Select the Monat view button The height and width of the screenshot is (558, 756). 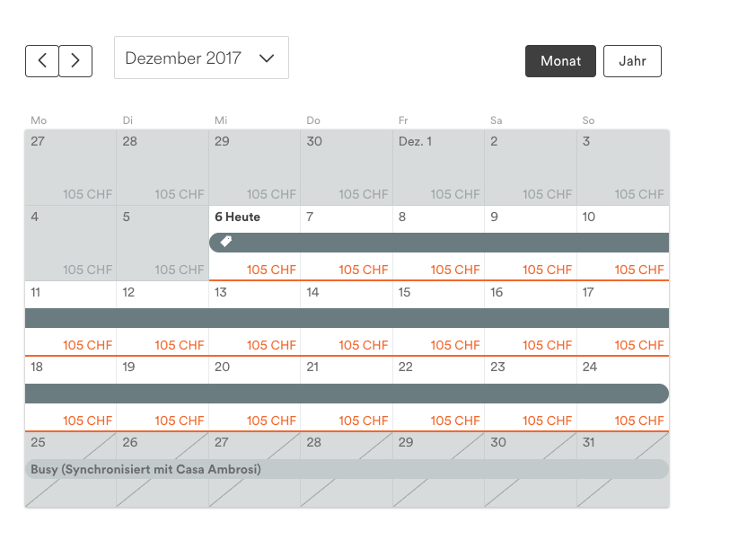[x=560, y=60]
